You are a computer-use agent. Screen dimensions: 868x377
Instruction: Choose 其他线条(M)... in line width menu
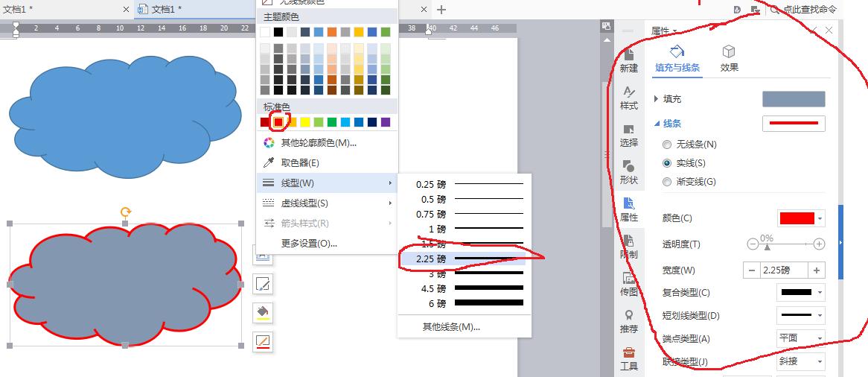point(451,326)
